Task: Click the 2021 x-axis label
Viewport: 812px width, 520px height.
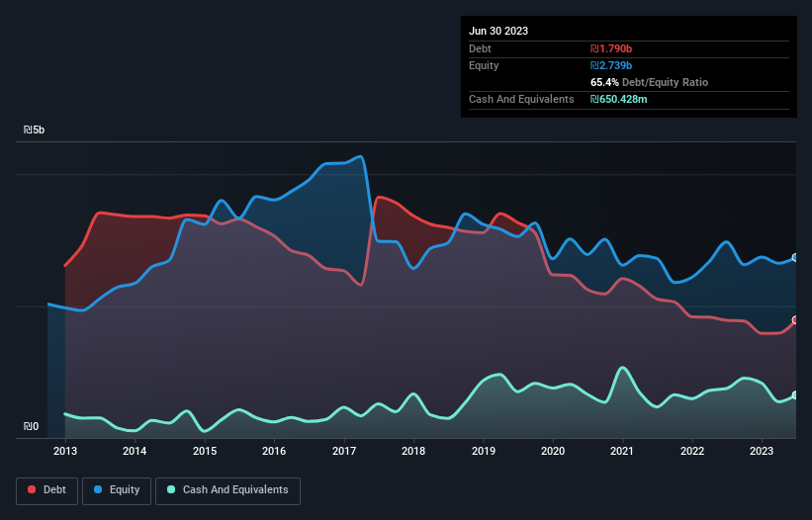Action: (x=622, y=451)
